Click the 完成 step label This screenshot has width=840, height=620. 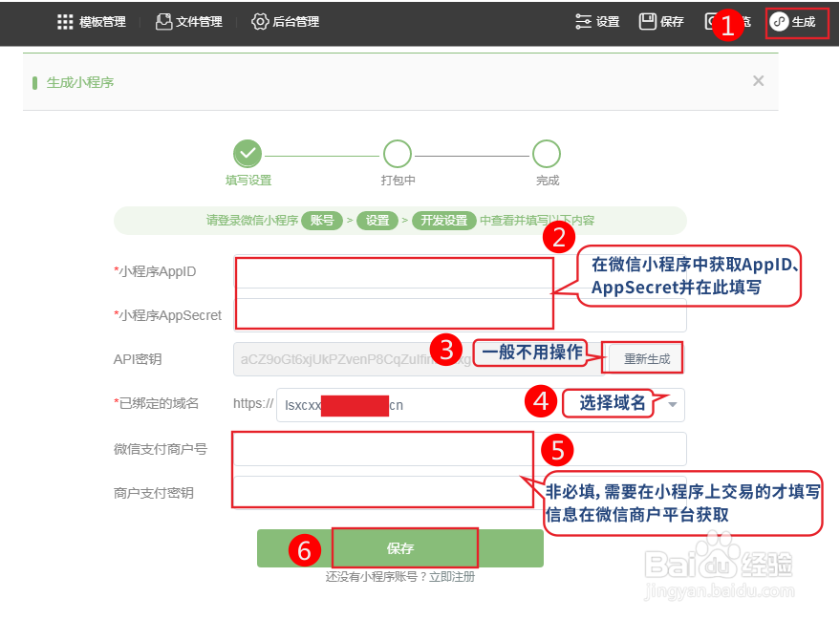548,181
